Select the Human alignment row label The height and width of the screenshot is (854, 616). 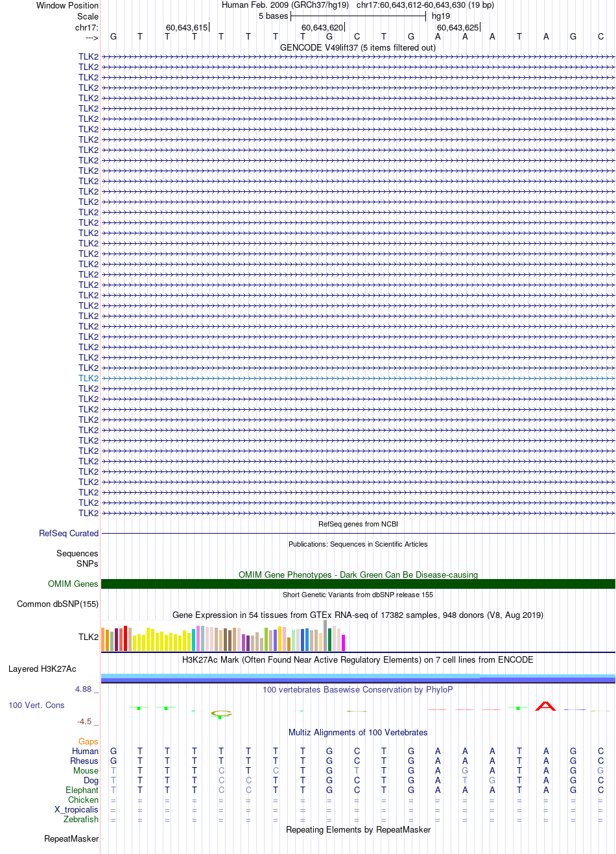86,751
